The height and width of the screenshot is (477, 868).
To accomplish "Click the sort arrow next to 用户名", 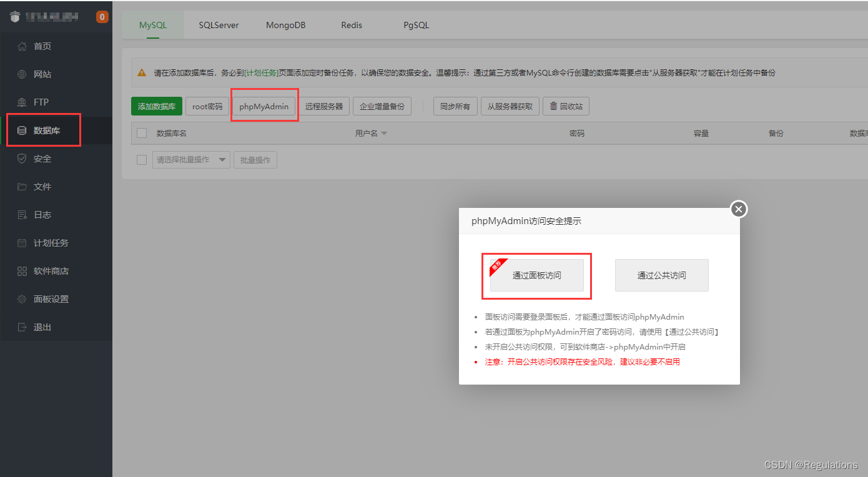I will point(384,134).
